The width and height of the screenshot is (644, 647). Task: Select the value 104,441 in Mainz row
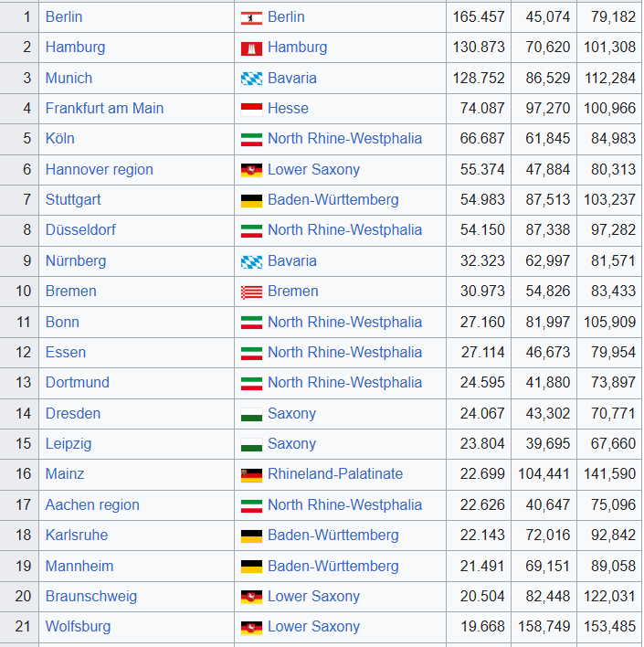[544, 474]
